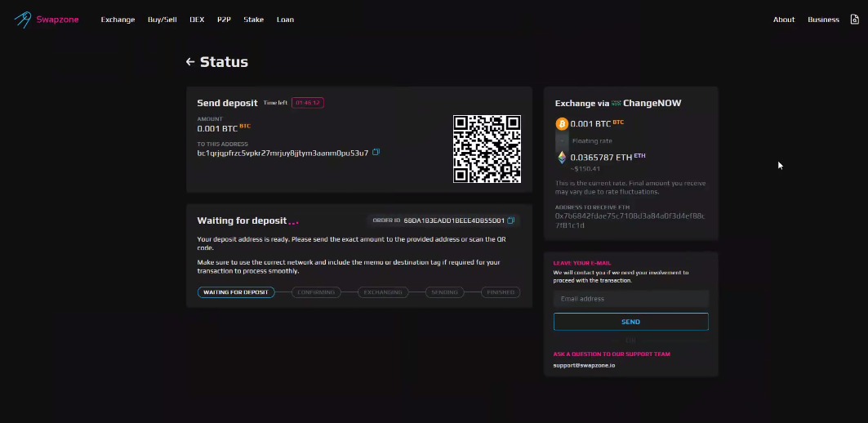The image size is (868, 423).
Task: Click the support@swapzone.io email link
Action: click(x=584, y=365)
